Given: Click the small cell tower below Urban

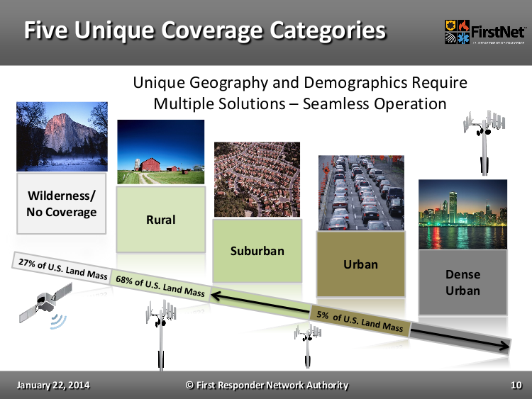Looking at the screenshot, I should (307, 346).
